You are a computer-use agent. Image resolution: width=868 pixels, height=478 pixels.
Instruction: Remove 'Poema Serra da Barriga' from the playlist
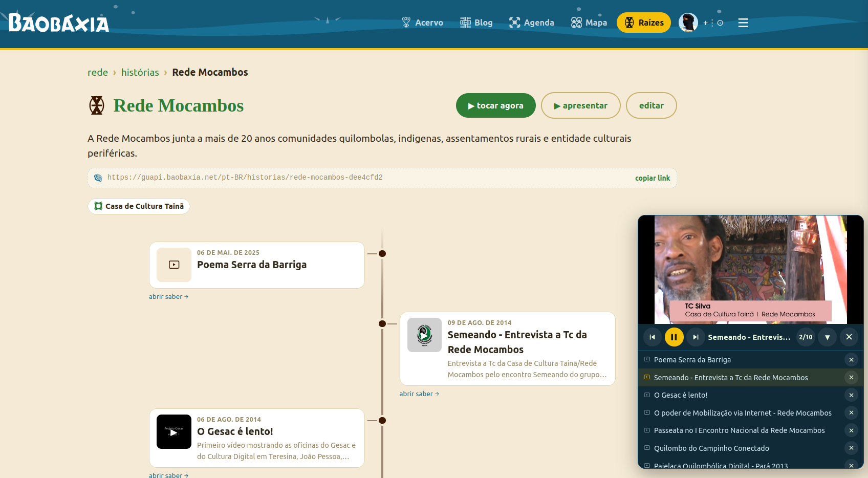pos(851,360)
